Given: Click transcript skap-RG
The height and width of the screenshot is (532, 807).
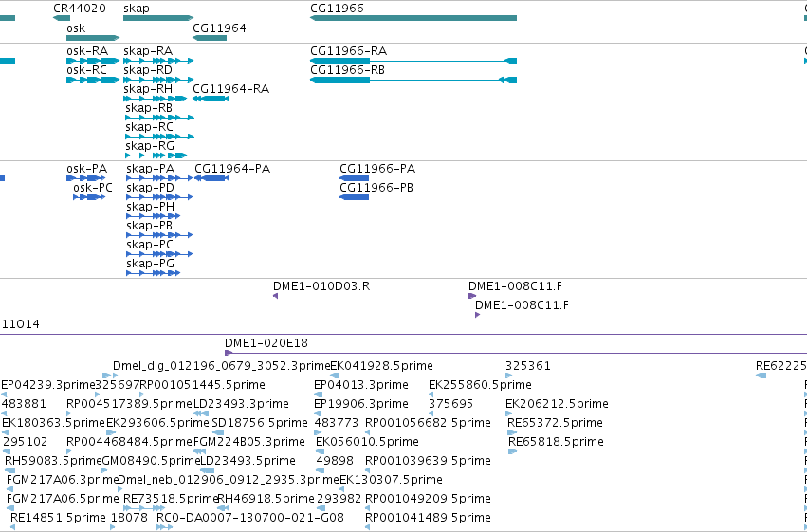Looking at the screenshot, I should click(156, 156).
